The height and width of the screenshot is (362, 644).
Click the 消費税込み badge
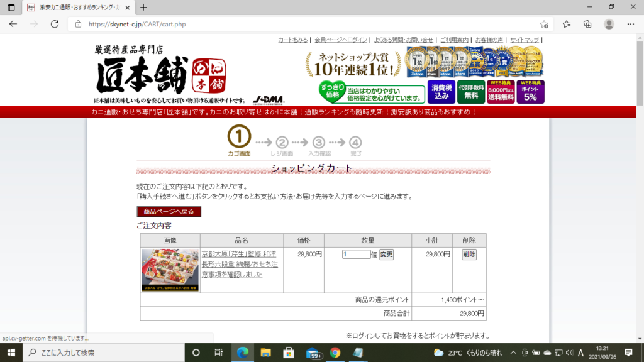(x=441, y=92)
